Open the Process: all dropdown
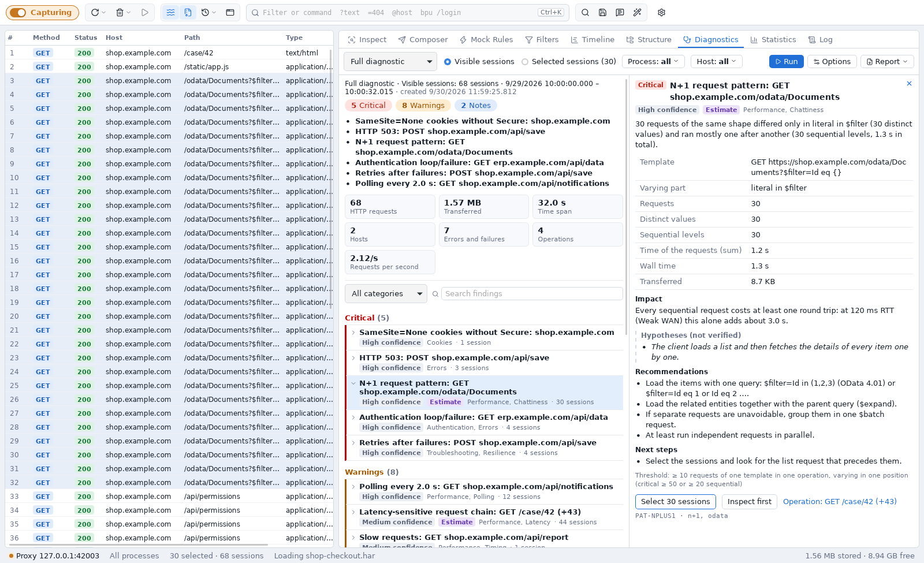This screenshot has width=924, height=563. pyautogui.click(x=653, y=61)
